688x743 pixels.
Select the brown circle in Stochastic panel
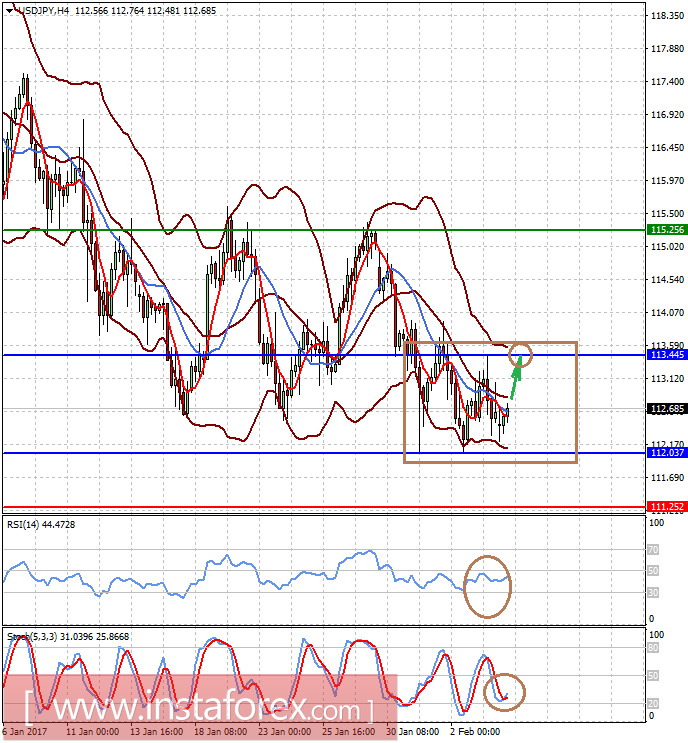(504, 692)
